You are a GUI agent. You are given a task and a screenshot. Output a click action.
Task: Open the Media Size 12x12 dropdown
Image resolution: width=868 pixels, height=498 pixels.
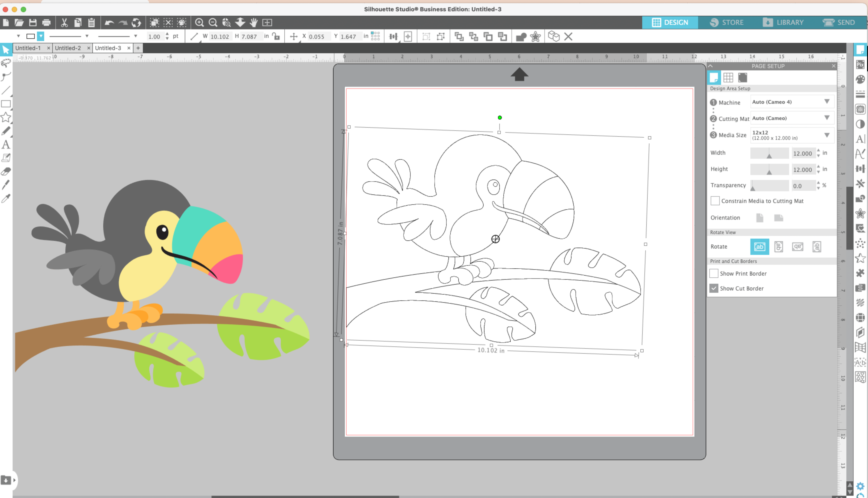791,135
